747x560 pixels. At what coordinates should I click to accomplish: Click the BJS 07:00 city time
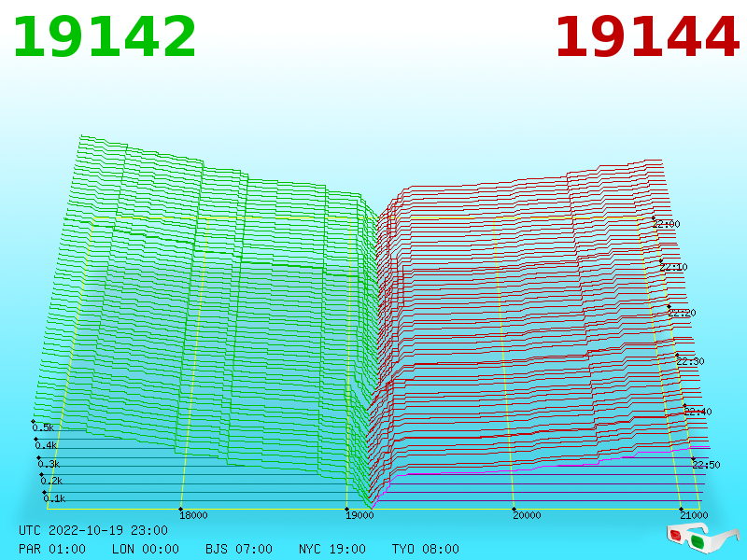pyautogui.click(x=239, y=549)
